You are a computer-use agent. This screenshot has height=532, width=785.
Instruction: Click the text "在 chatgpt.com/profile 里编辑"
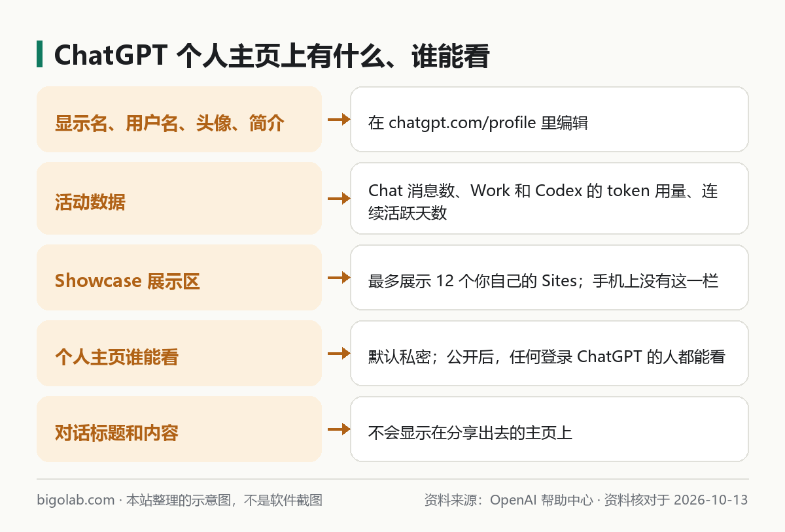pyautogui.click(x=478, y=123)
